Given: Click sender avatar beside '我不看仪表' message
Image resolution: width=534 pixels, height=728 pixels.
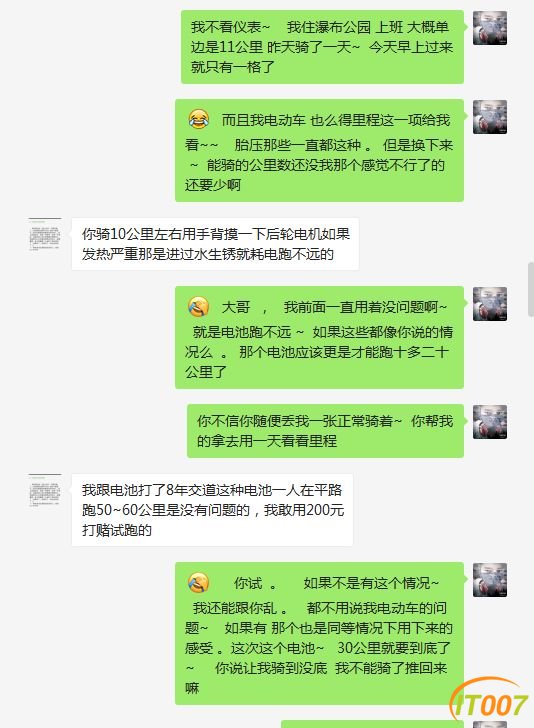Looking at the screenshot, I should (489, 28).
